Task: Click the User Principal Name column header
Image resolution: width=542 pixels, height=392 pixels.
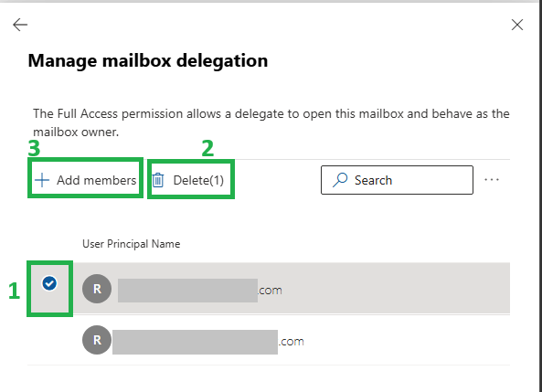Action: [131, 244]
